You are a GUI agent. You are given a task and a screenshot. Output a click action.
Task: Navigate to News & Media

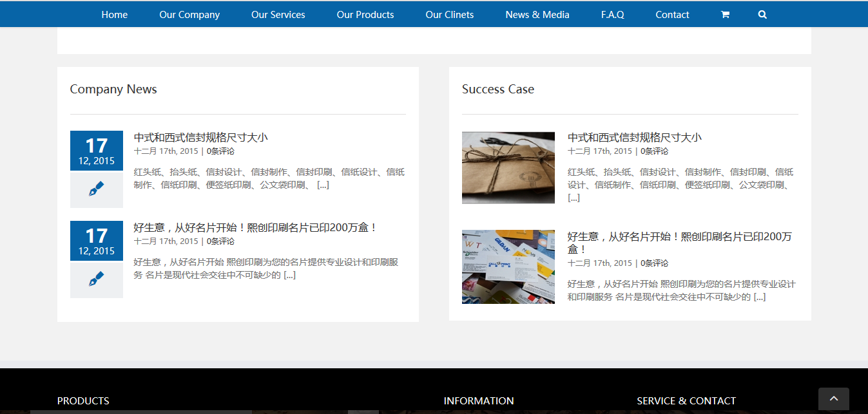(x=537, y=15)
